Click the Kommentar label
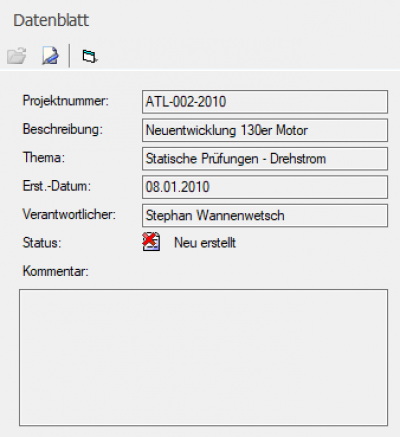The image size is (400, 437). pos(56,271)
